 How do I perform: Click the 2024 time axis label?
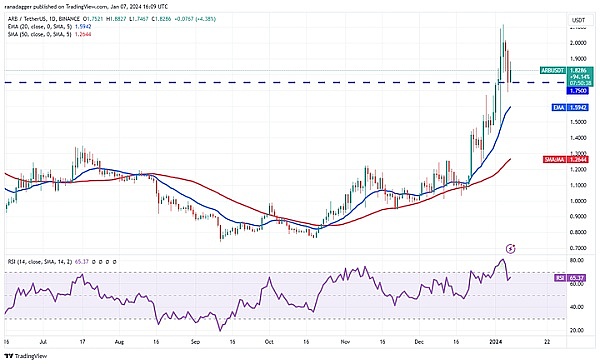pos(496,342)
